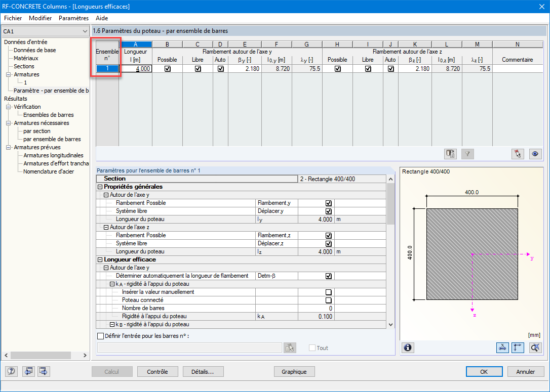550x392 pixels.
Task: Toggle Flambement,y checkbox in parameters
Action: pyautogui.click(x=328, y=203)
